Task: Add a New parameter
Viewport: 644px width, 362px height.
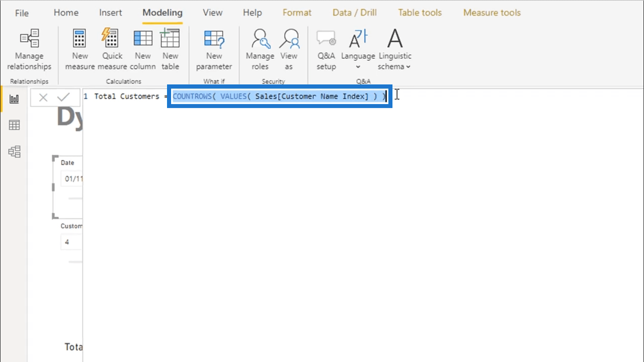Action: point(214,50)
